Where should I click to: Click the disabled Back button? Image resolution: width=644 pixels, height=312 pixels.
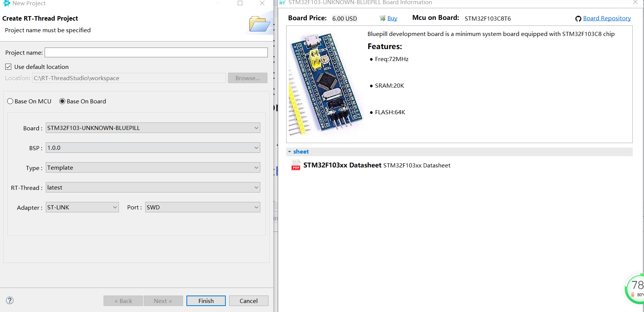pyautogui.click(x=123, y=301)
